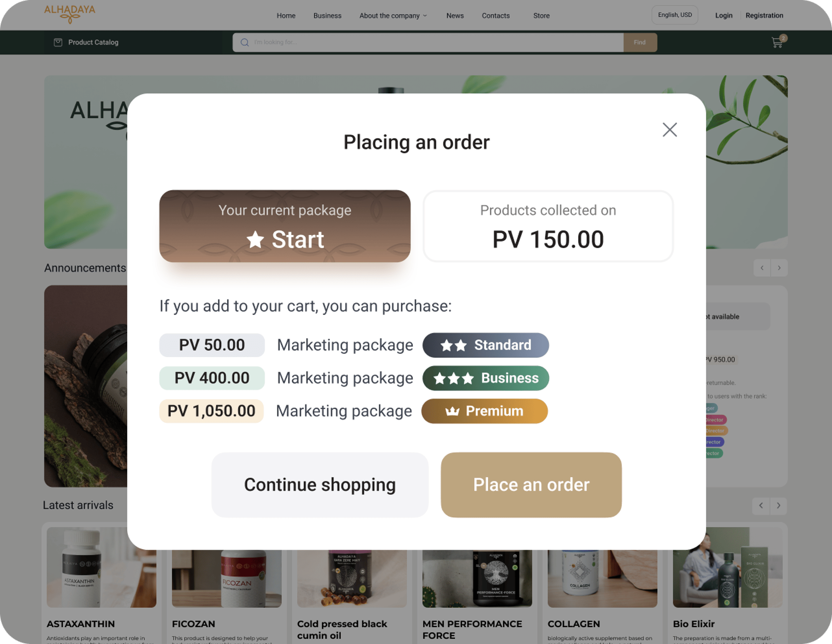The width and height of the screenshot is (832, 644).
Task: Go to the News page
Action: (455, 16)
